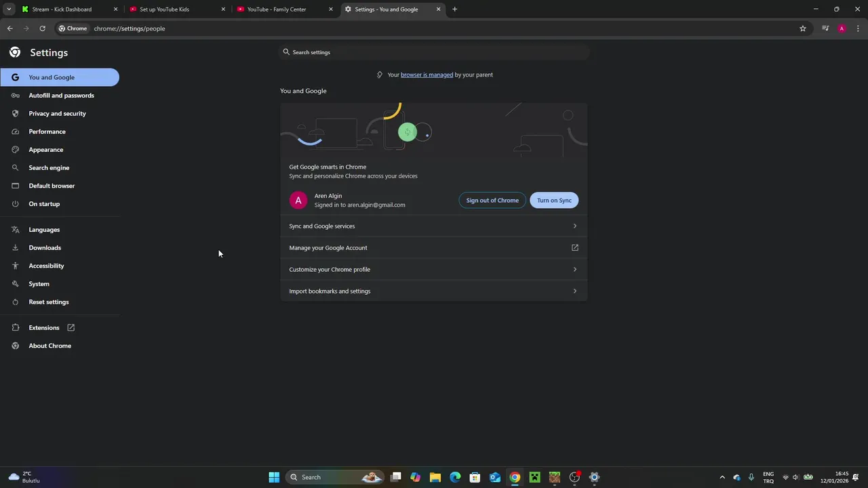Screen dimensions: 868x488
Task: Click the On startup power icon
Action: click(x=15, y=204)
